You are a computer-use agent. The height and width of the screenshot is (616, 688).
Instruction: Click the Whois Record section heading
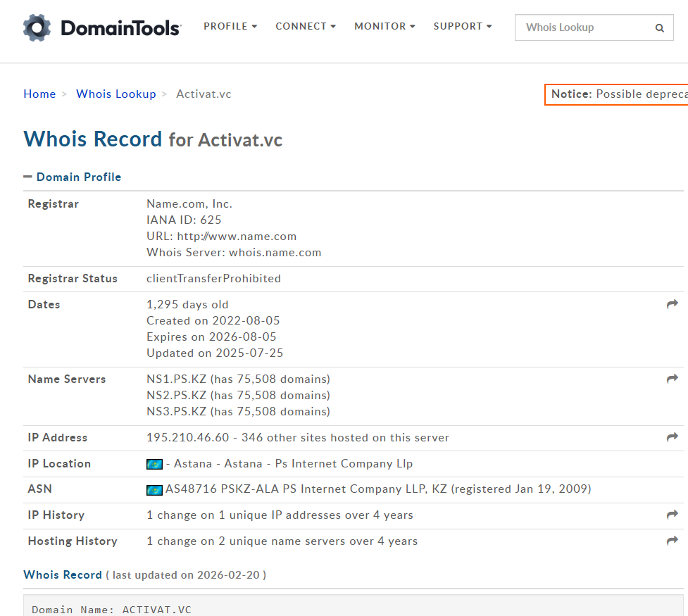click(x=63, y=574)
